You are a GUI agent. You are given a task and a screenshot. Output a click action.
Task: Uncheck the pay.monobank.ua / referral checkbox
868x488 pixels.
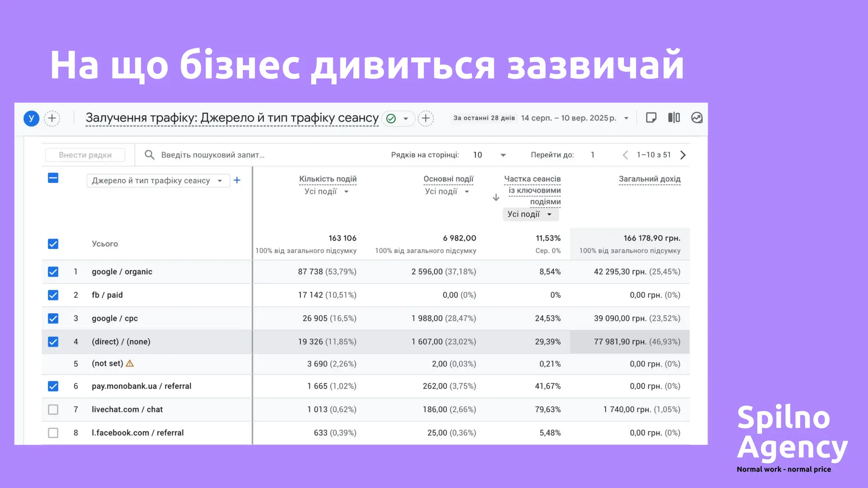point(53,386)
